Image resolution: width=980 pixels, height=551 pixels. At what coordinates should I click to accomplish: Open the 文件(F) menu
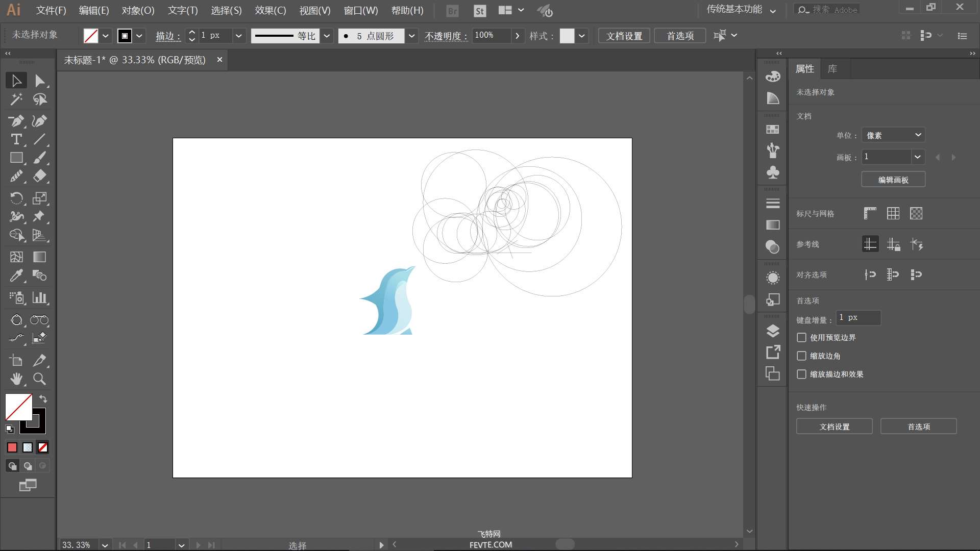(51, 10)
